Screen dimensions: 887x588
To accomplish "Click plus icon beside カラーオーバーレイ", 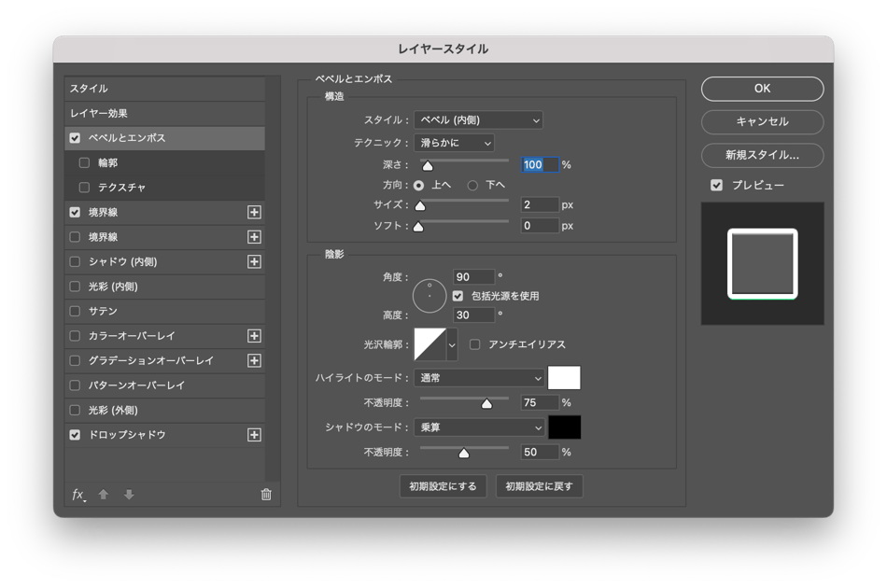I will pos(254,336).
